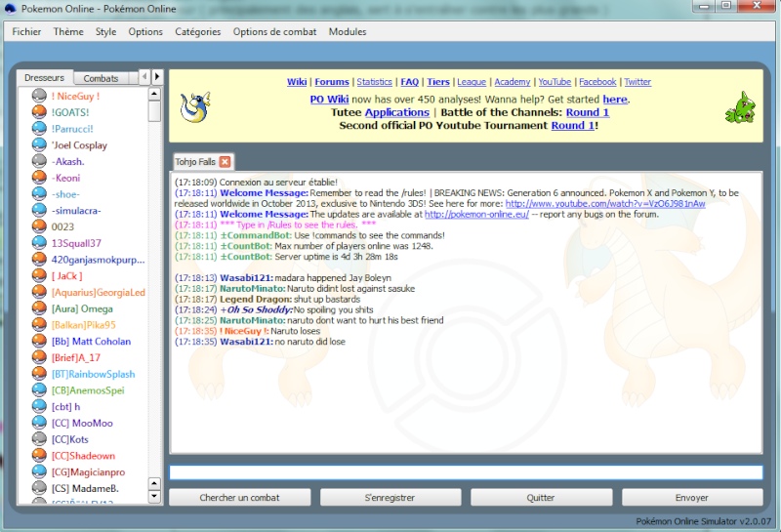The height and width of the screenshot is (532, 781).
Task: Click the ball icon beside [CB]AnemosSpei
Action: tap(39, 390)
